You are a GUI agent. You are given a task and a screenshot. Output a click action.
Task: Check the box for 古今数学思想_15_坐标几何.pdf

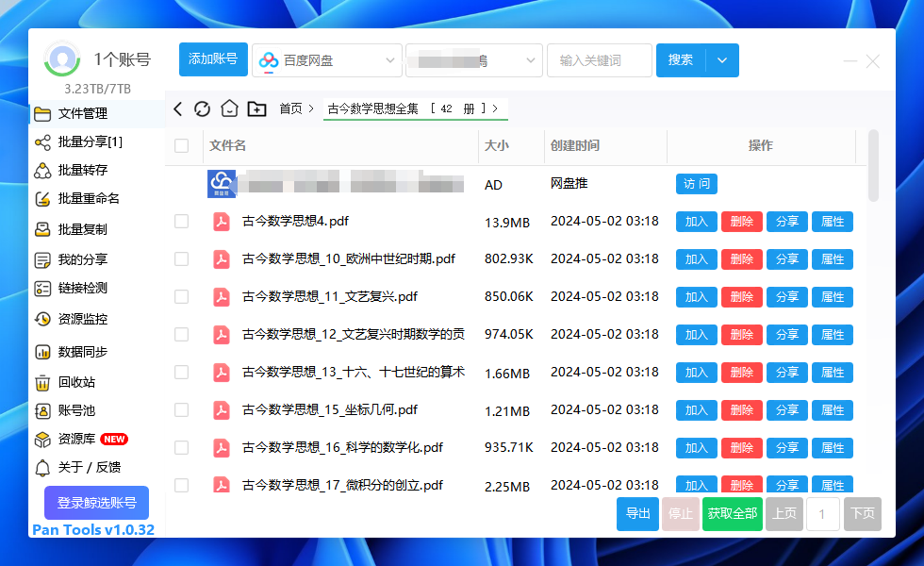[181, 409]
